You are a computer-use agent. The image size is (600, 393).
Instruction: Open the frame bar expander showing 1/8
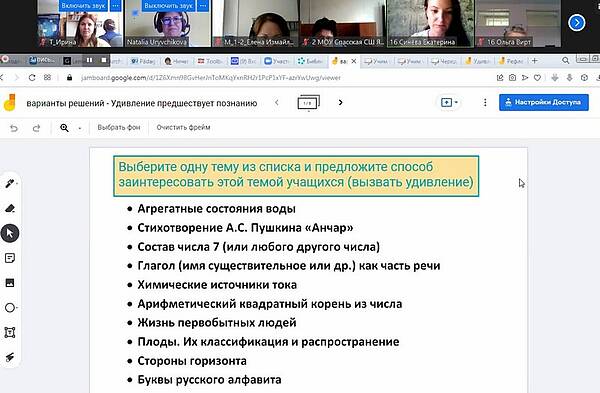[308, 103]
